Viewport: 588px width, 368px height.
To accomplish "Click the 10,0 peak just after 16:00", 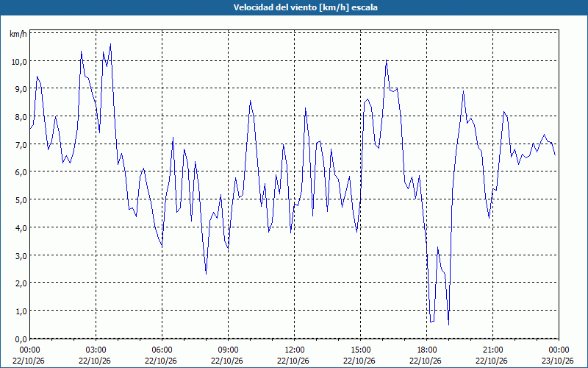I will tap(387, 60).
